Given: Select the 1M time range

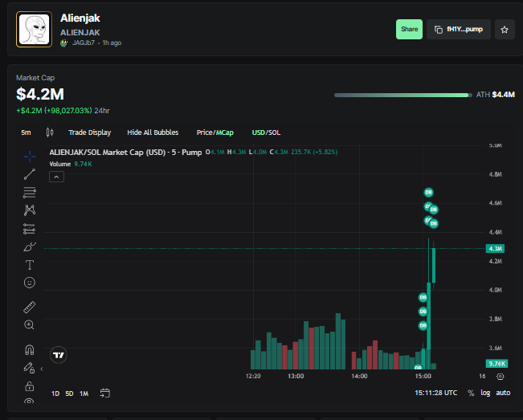Looking at the screenshot, I should coord(84,393).
